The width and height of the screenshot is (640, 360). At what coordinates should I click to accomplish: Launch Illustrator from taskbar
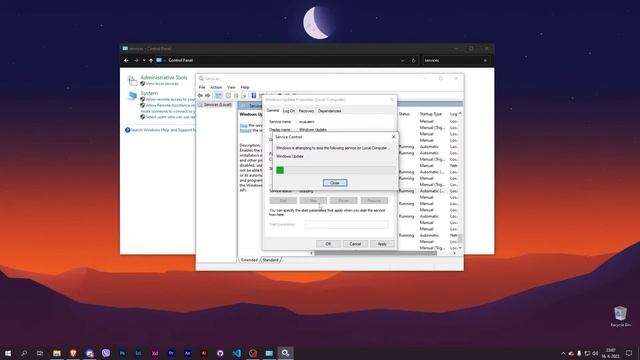[204, 353]
